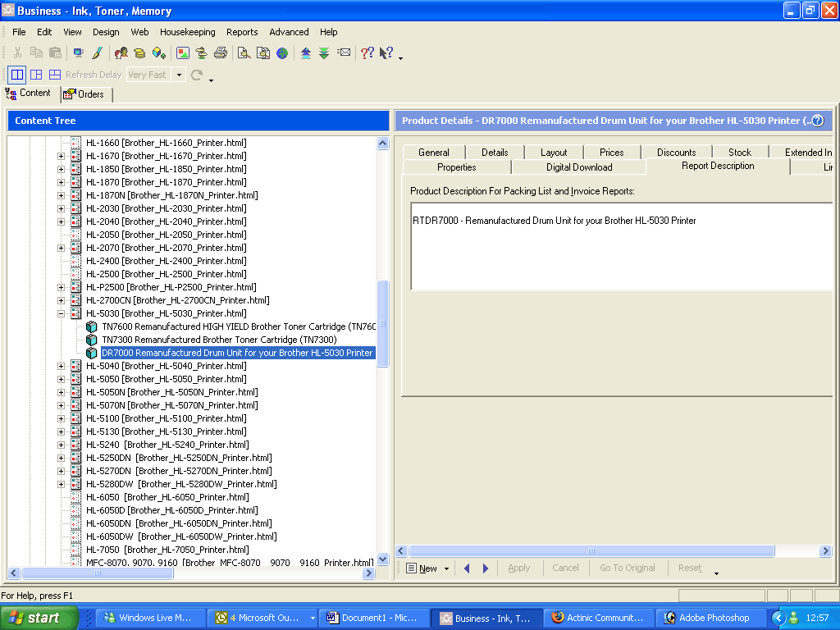Viewport: 840px width, 630px height.
Task: Click the paintbrush design icon
Action: point(97,53)
